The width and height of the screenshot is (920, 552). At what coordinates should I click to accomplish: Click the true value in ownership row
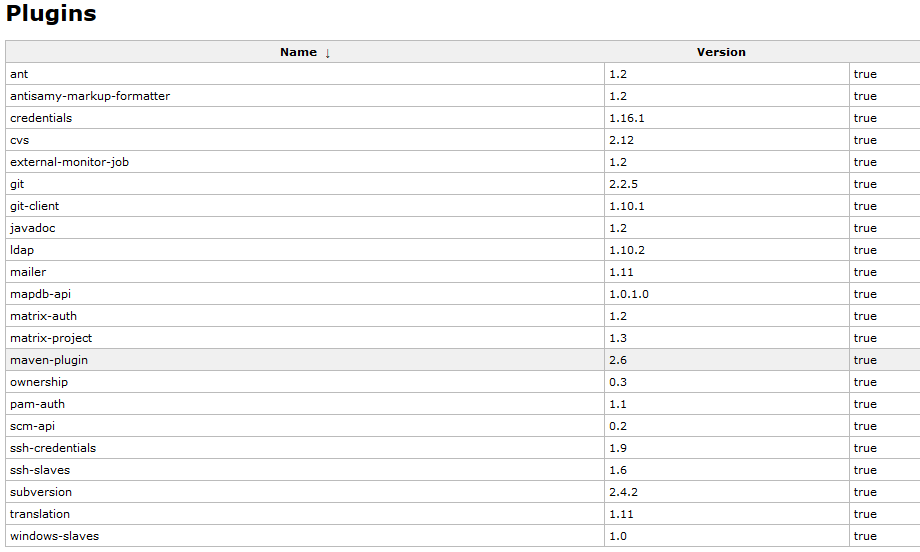[x=865, y=382]
